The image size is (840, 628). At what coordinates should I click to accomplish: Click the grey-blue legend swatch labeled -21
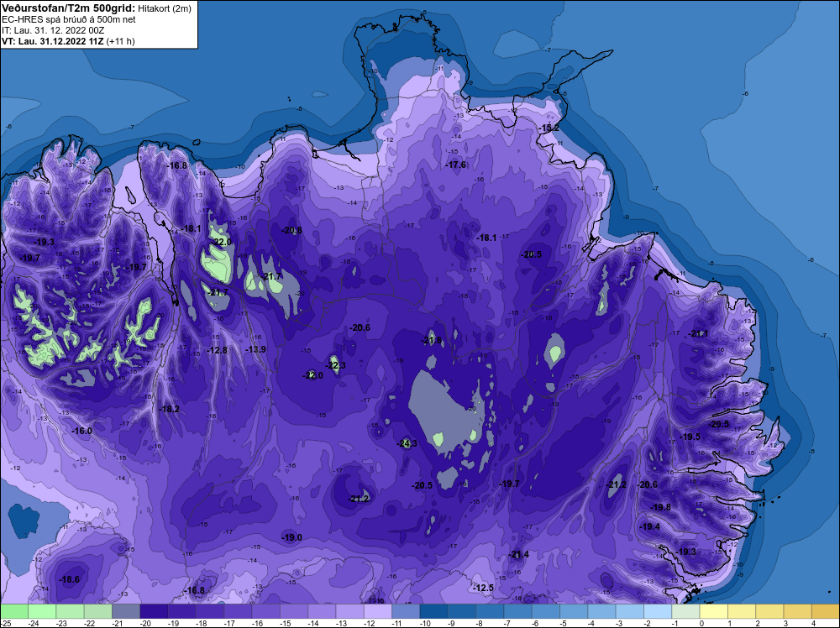(x=126, y=611)
